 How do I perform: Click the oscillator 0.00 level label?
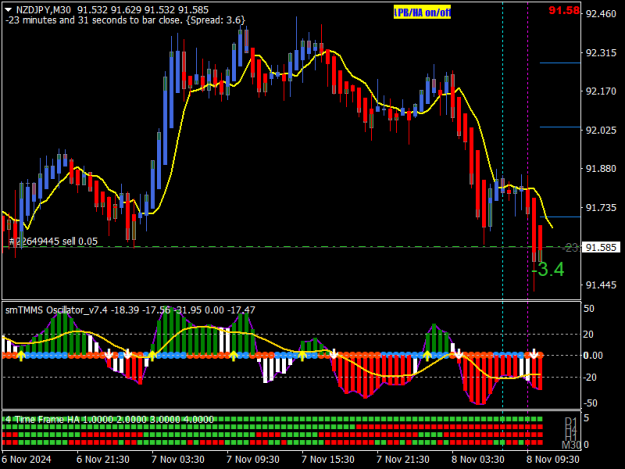tap(593, 355)
